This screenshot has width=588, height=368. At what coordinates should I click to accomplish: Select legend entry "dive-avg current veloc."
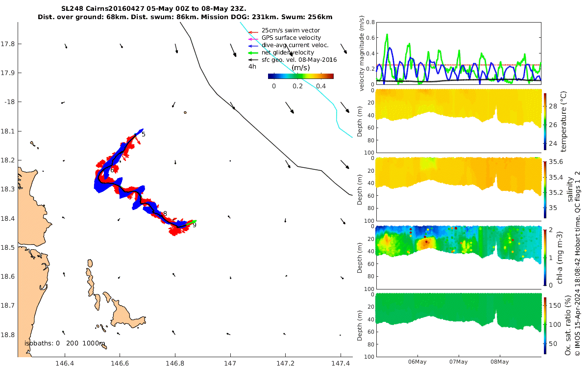[x=295, y=45]
